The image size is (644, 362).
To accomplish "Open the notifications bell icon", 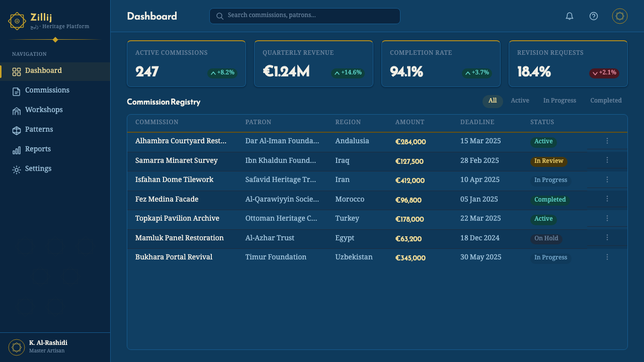I will 570,16.
